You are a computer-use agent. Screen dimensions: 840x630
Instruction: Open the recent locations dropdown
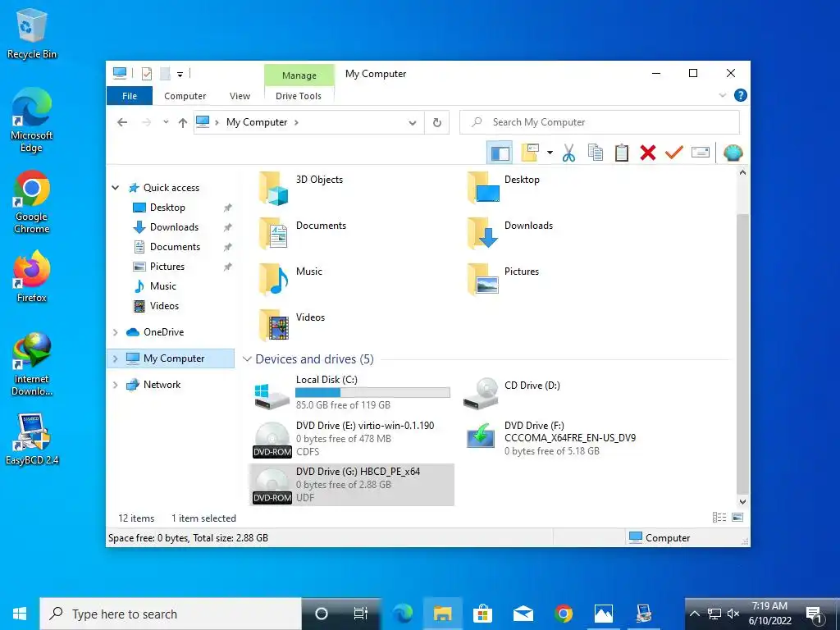pos(166,123)
